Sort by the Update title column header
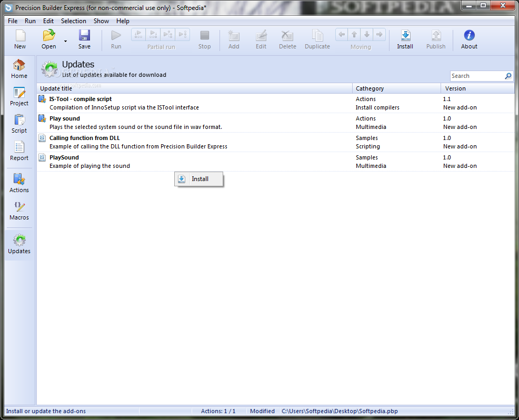This screenshot has width=519, height=420. point(195,88)
